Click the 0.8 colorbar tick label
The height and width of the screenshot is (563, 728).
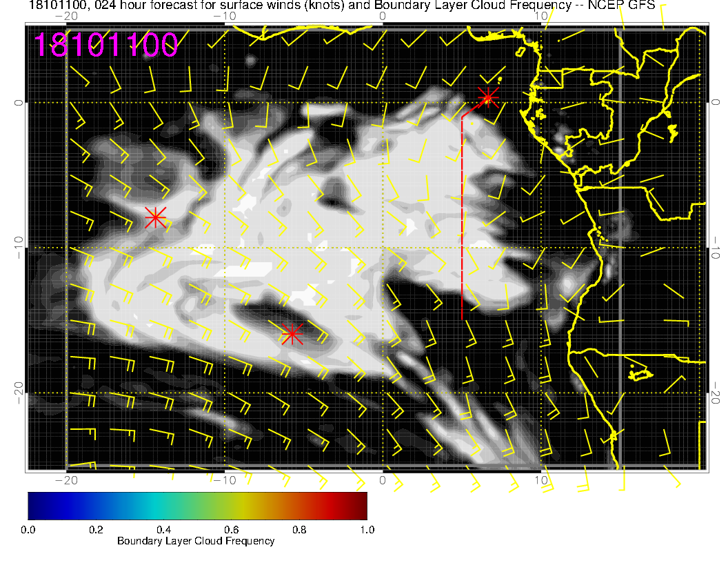(x=299, y=530)
